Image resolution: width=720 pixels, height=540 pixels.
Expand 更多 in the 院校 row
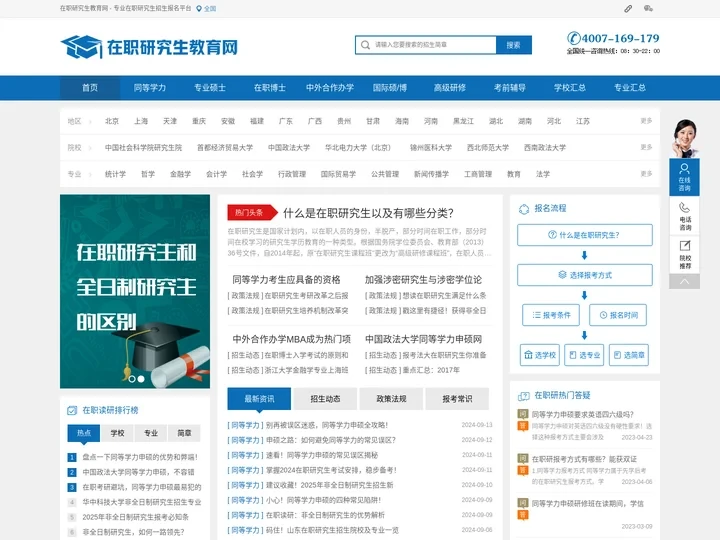point(646,147)
